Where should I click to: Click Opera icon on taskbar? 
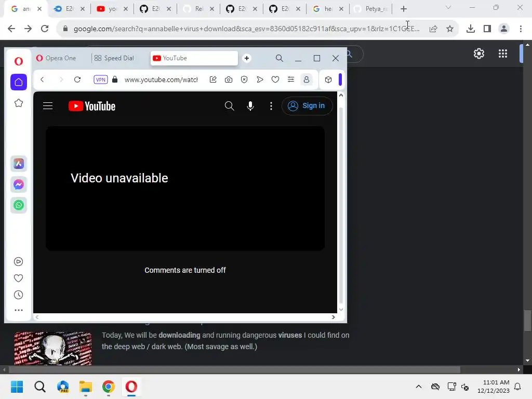click(131, 387)
